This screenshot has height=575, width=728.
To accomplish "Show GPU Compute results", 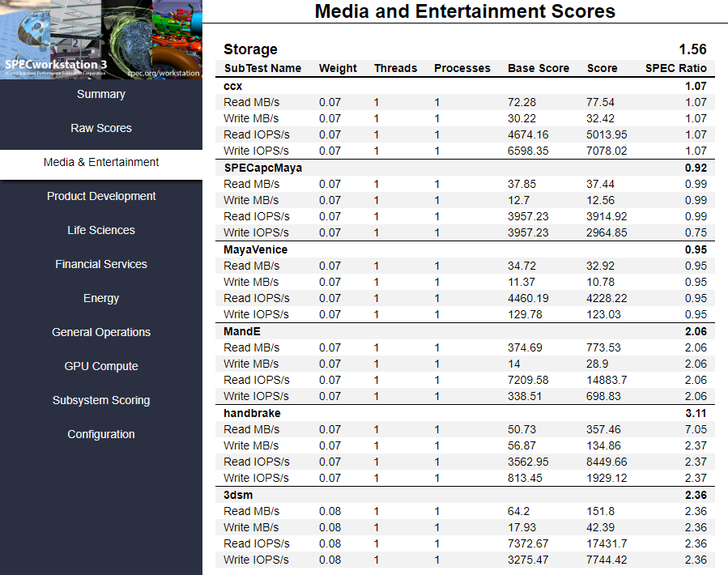I will [101, 366].
